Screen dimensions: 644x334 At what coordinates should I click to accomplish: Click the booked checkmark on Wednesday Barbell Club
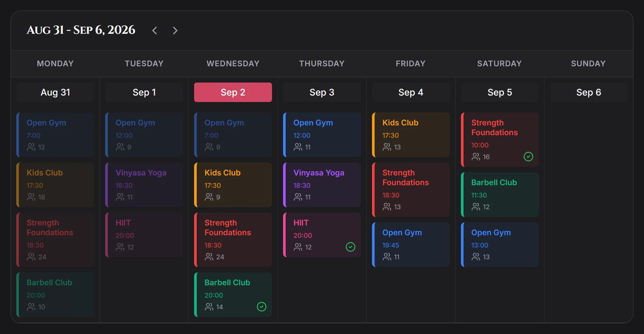[x=262, y=307]
